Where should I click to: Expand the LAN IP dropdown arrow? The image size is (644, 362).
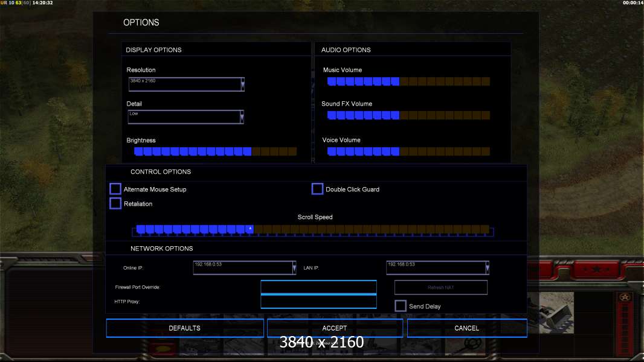click(487, 268)
